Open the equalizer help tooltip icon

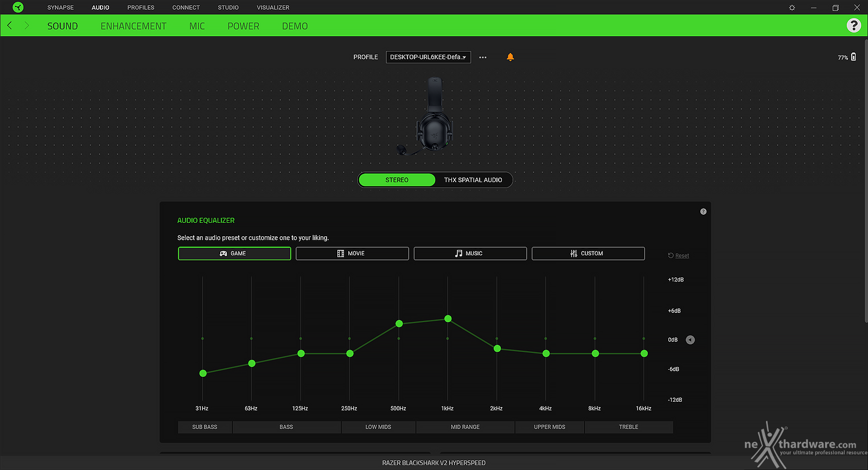tap(703, 211)
